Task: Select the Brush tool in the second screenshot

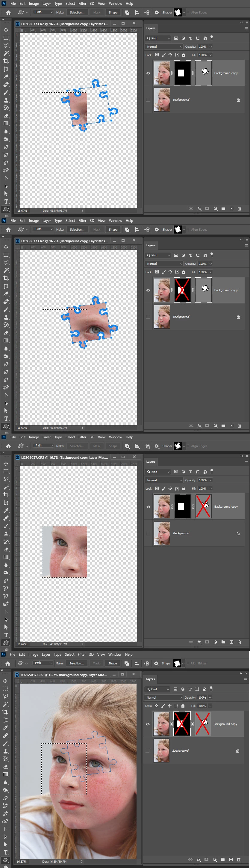Action: click(x=6, y=309)
